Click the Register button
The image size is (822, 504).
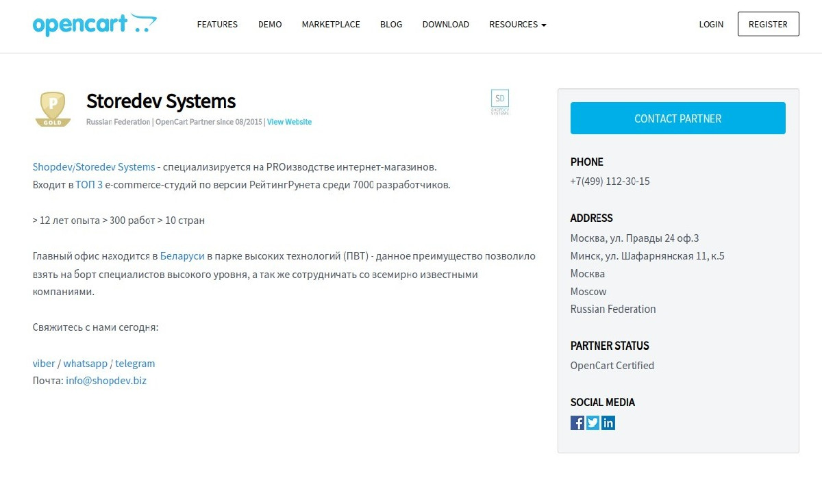pos(768,24)
